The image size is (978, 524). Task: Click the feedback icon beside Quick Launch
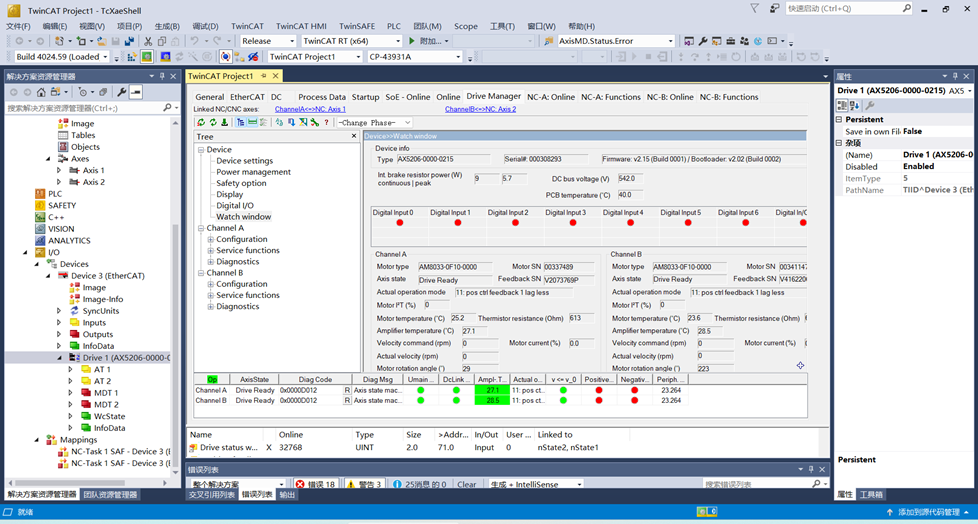pos(774,9)
